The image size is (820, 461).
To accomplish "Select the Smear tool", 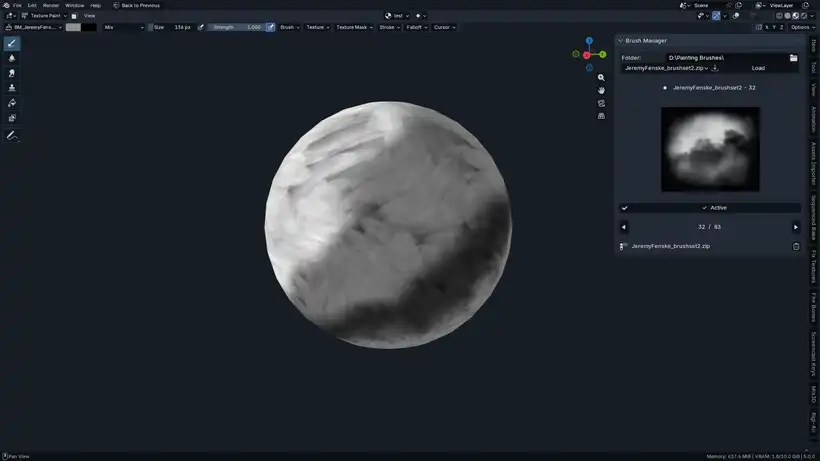I will 12,73.
